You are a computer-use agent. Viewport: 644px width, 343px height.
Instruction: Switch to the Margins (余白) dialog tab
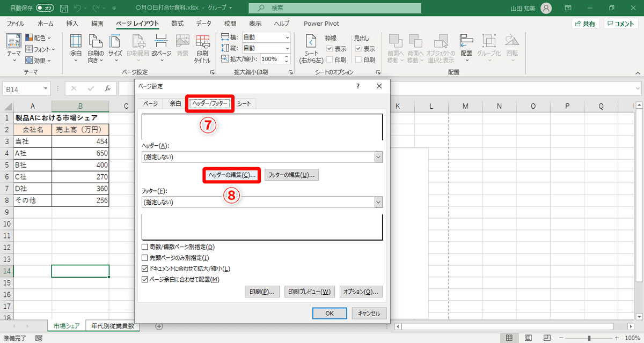coord(175,103)
